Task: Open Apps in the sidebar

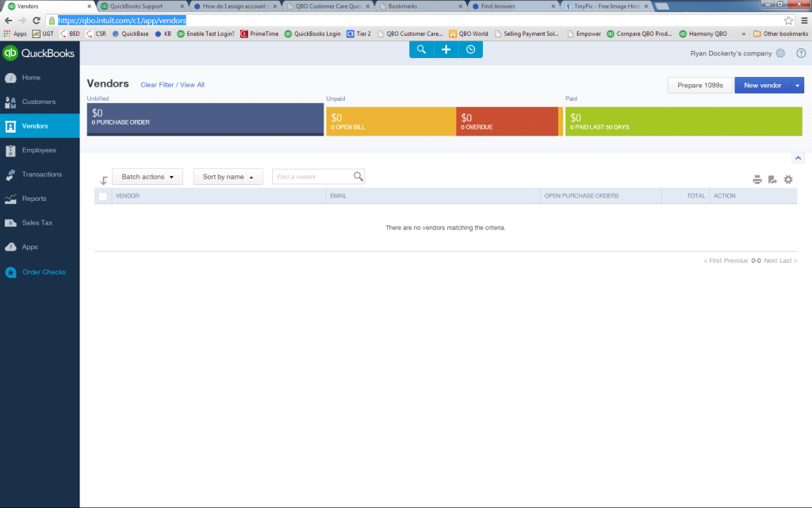Action: 40,248
